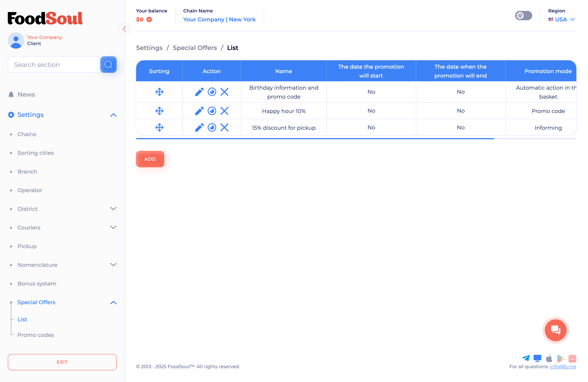The height and width of the screenshot is (382, 588).
Task: Collapse the sidebar with arrow button
Action: point(124,29)
